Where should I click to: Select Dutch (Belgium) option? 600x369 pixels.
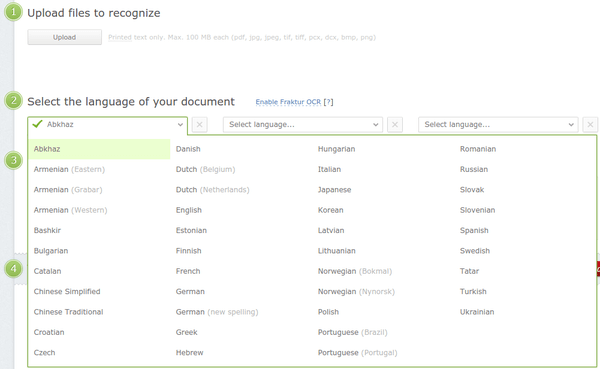(205, 169)
